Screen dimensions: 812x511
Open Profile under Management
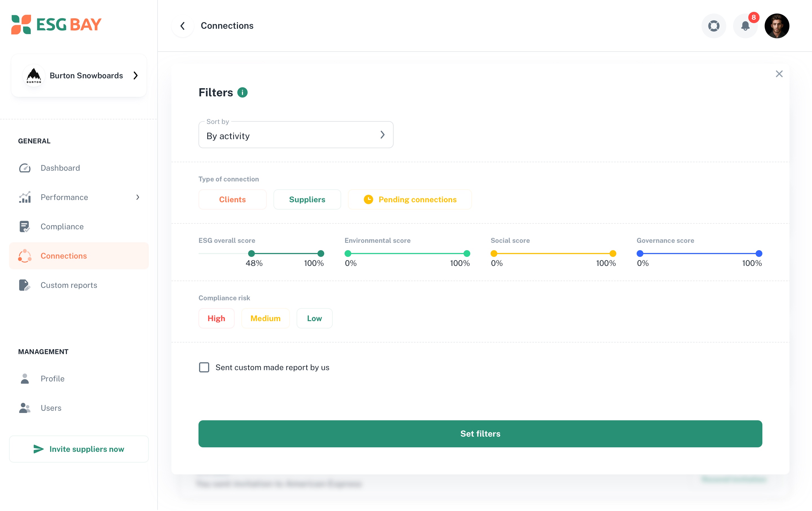(79, 379)
